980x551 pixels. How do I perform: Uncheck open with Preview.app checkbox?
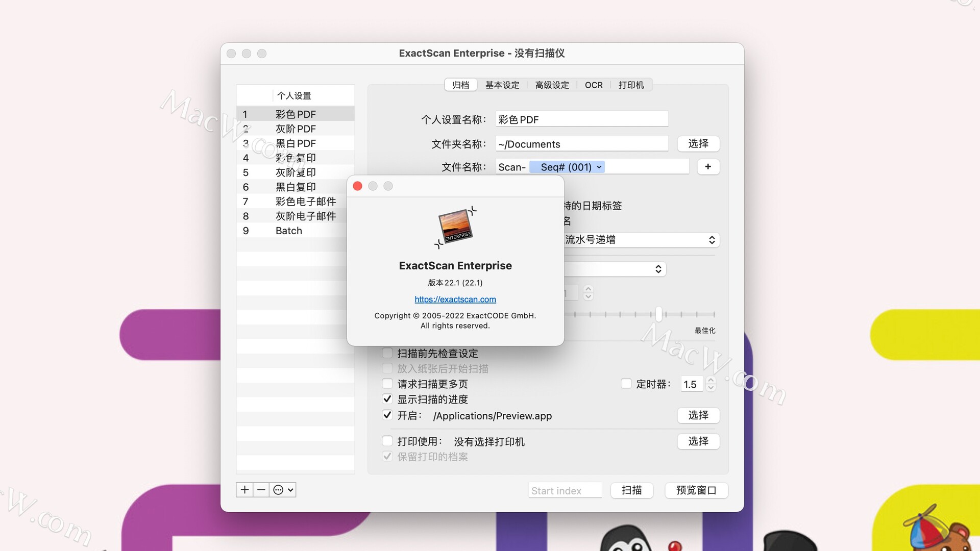coord(387,415)
